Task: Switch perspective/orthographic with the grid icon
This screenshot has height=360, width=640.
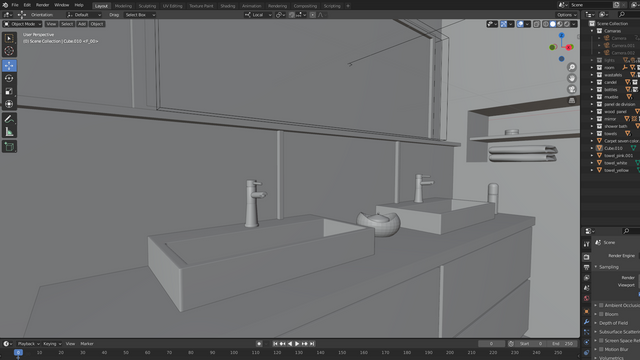Action: click(571, 100)
